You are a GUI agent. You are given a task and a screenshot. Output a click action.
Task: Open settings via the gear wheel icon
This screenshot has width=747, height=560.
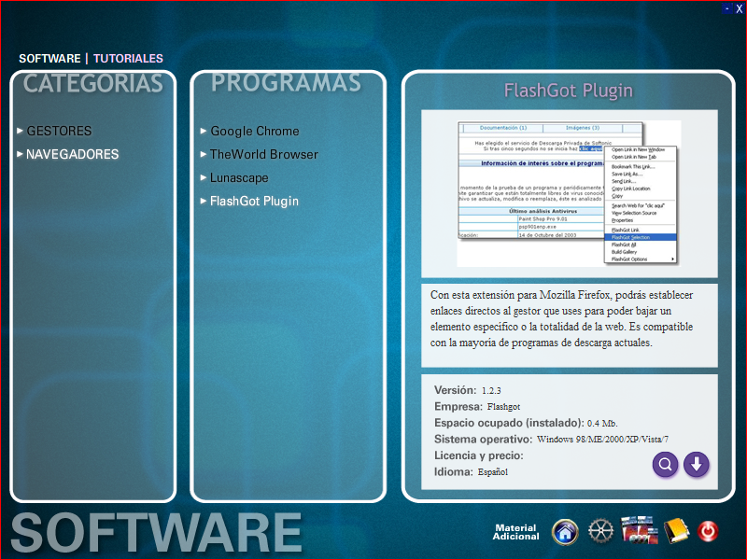pyautogui.click(x=600, y=531)
